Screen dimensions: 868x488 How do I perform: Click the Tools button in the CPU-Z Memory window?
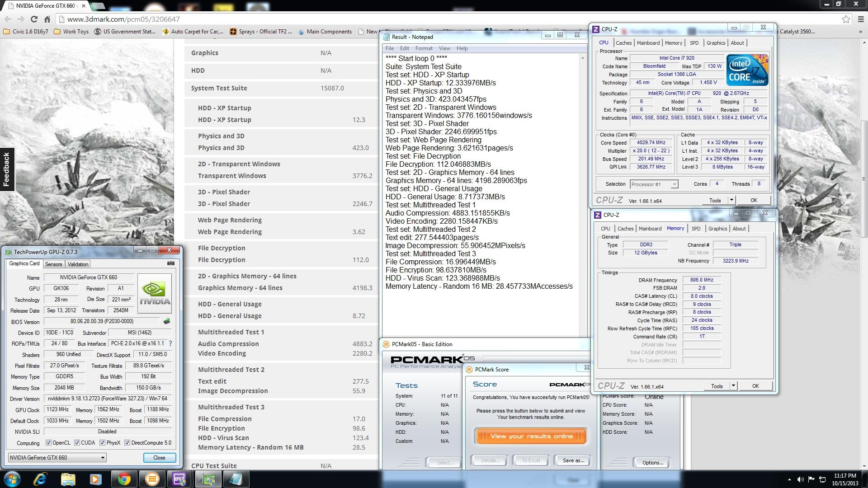coord(717,386)
